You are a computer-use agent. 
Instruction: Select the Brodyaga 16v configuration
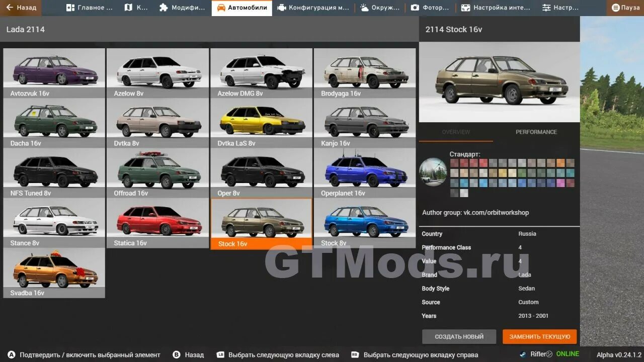(x=365, y=73)
